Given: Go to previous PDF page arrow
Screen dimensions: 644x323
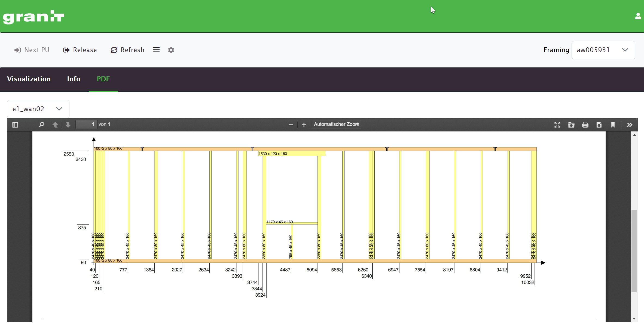Looking at the screenshot, I should tap(55, 125).
